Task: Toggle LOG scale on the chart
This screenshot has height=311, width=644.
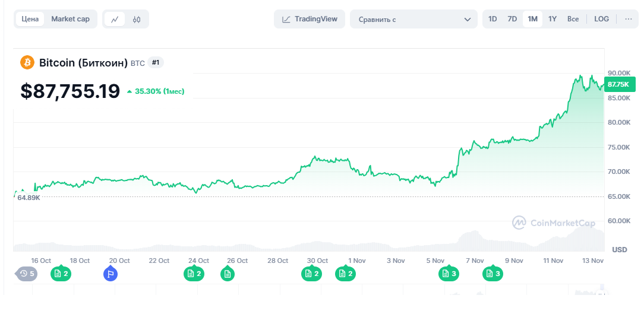Action: [x=601, y=19]
